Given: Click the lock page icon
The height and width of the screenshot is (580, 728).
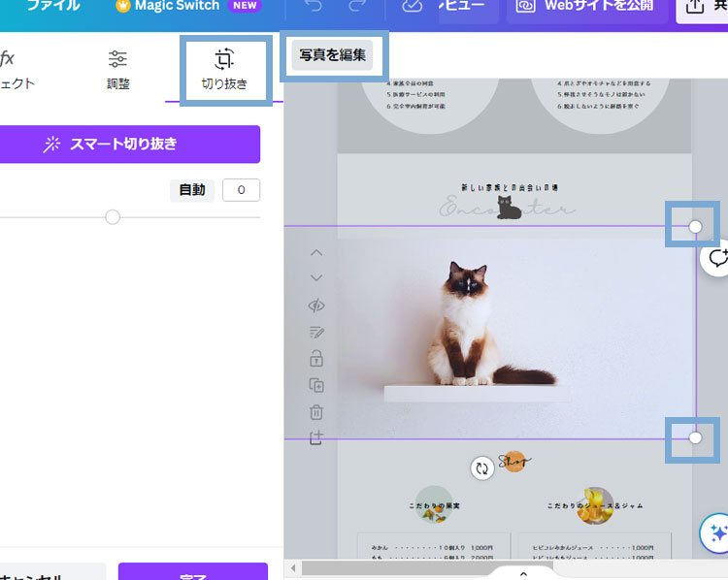Looking at the screenshot, I should tap(316, 358).
